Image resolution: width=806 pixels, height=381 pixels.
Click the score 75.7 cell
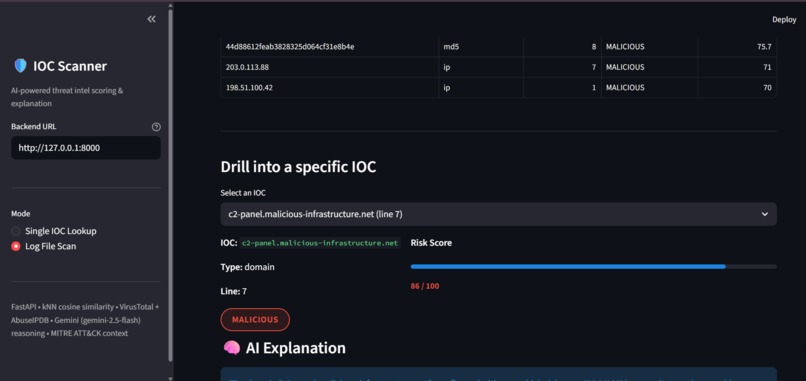737,47
